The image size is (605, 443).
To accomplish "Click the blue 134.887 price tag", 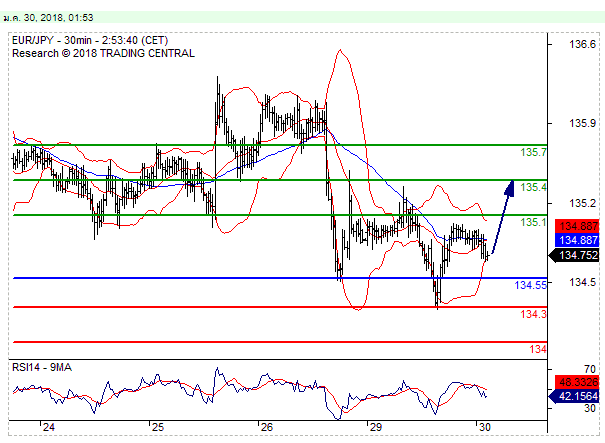I will (x=577, y=240).
